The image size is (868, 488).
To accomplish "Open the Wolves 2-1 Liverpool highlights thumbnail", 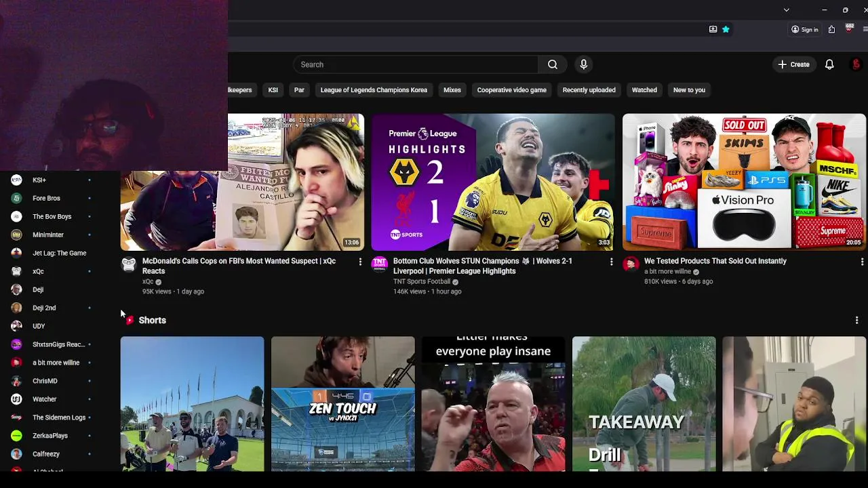I will click(493, 182).
